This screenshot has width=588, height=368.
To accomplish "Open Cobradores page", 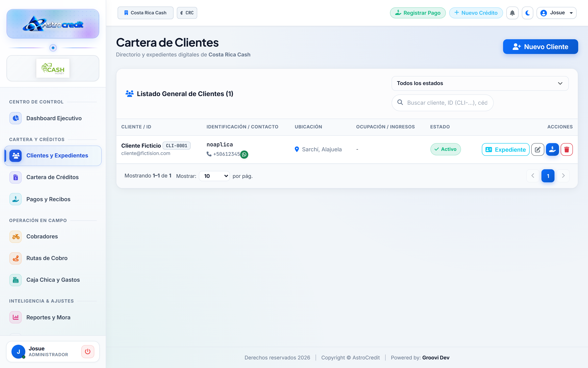I will [x=53, y=237].
